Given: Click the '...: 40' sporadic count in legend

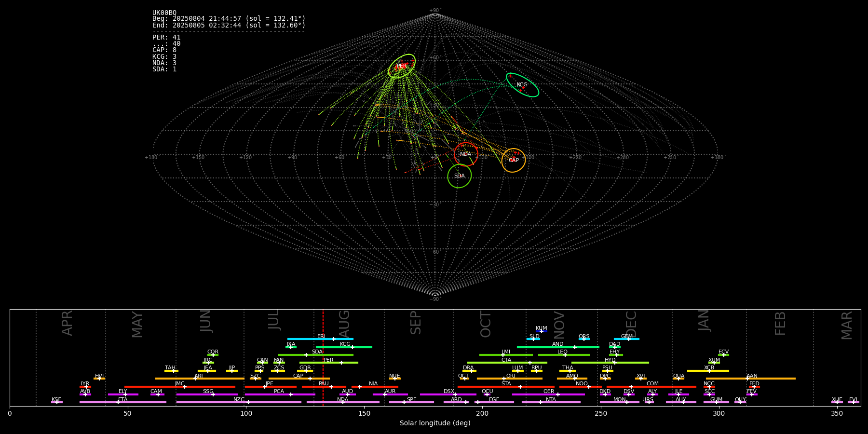Looking at the screenshot, I should coord(166,43).
